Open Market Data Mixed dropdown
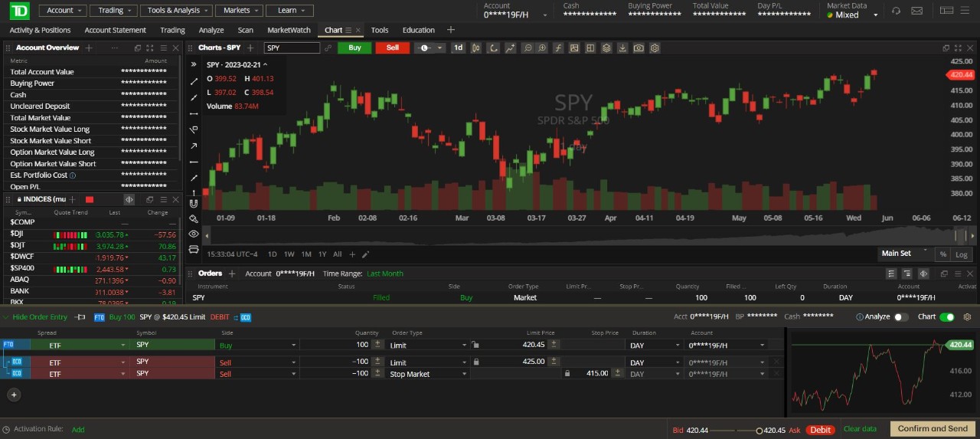980x439 pixels. 853,15
